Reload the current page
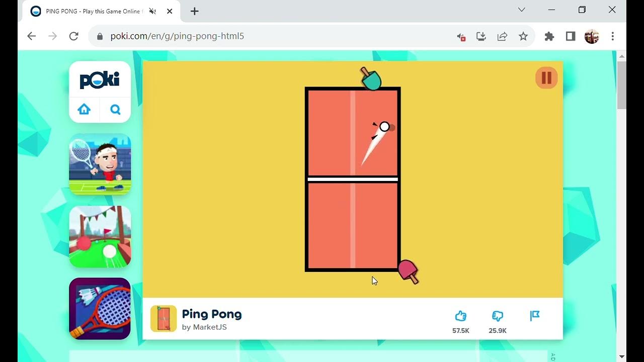Image resolution: width=644 pixels, height=362 pixels. 74,36
